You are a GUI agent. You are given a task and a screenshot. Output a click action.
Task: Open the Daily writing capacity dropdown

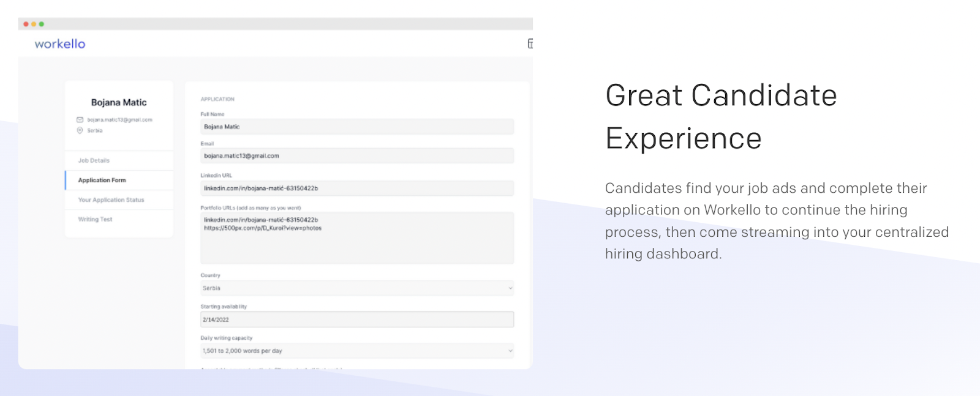click(357, 351)
